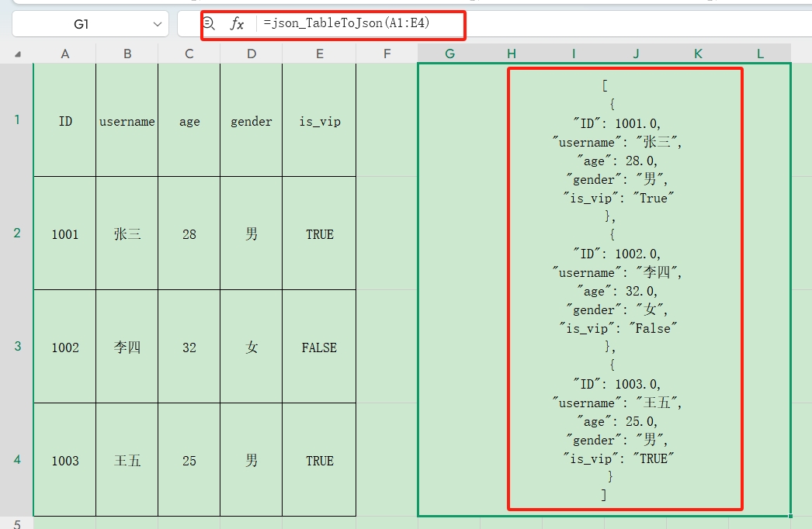Open the Name Box dropdown arrow
This screenshot has height=529, width=812.
158,24
